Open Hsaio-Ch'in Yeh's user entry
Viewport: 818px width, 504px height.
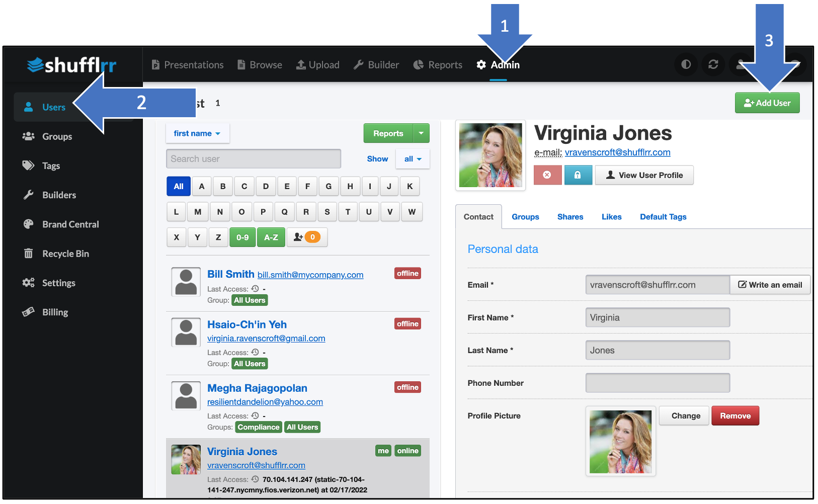247,324
